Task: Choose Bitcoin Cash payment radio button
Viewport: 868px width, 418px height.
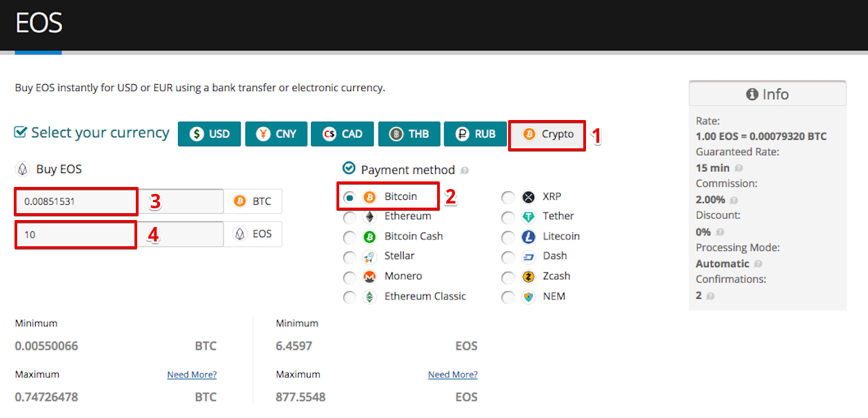Action: coord(350,237)
